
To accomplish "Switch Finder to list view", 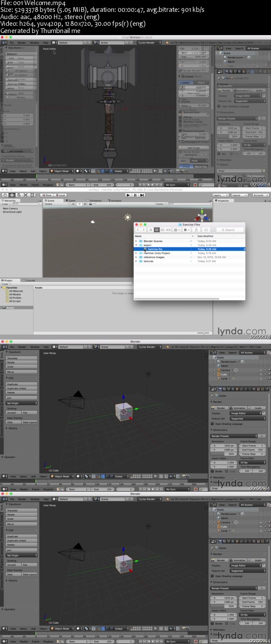I will click(x=157, y=230).
